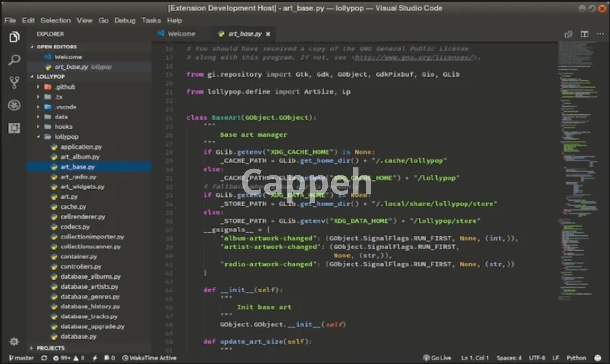Switch to the Welcome tab

pyautogui.click(x=181, y=34)
